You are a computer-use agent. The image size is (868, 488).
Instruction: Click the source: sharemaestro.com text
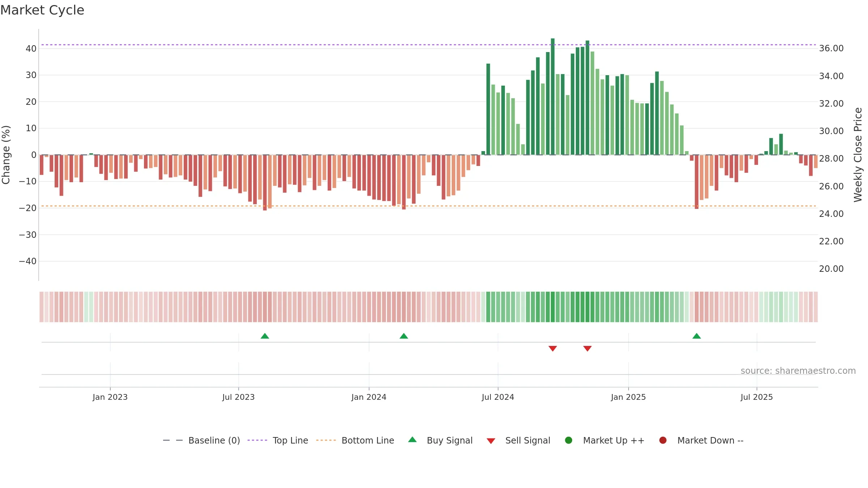click(x=798, y=371)
